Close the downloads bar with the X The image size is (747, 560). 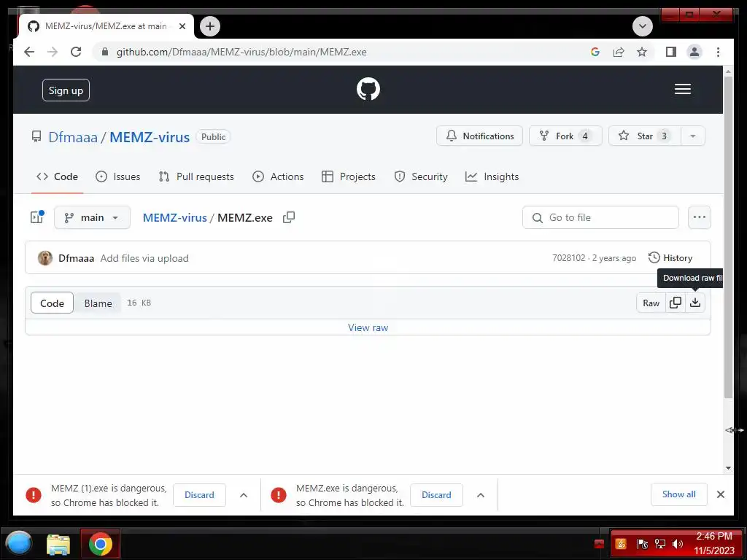[720, 494]
